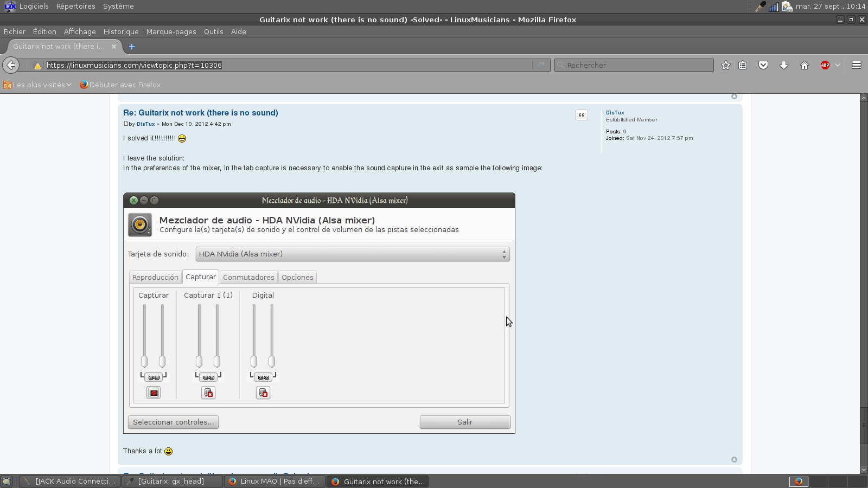Image resolution: width=868 pixels, height=488 pixels.
Task: Switch to Linux MAO taskbar window
Action: coord(275,481)
